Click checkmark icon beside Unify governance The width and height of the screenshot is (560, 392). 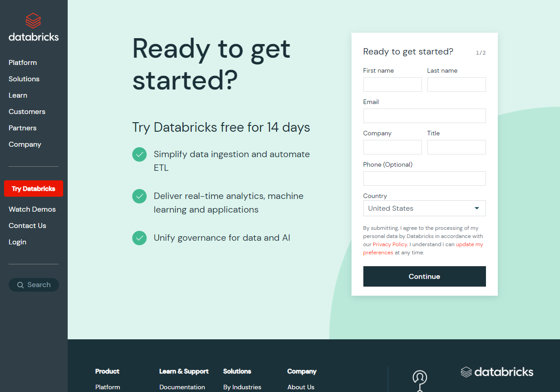139,238
